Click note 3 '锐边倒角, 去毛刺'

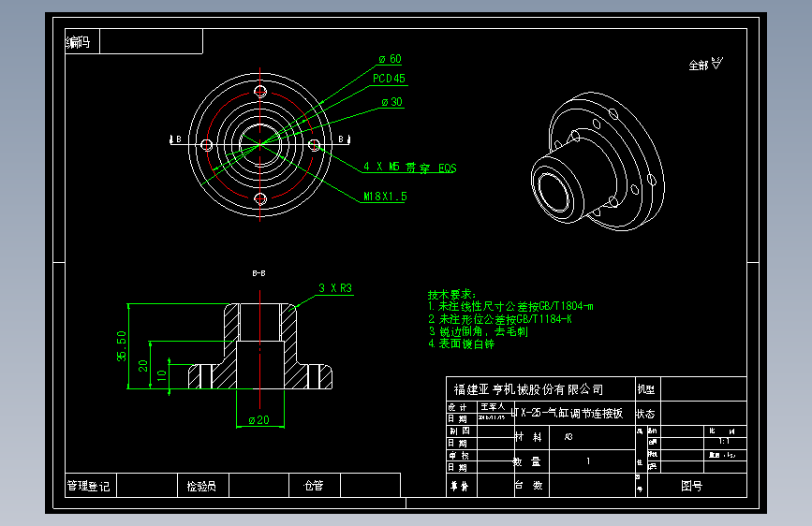[478, 331]
